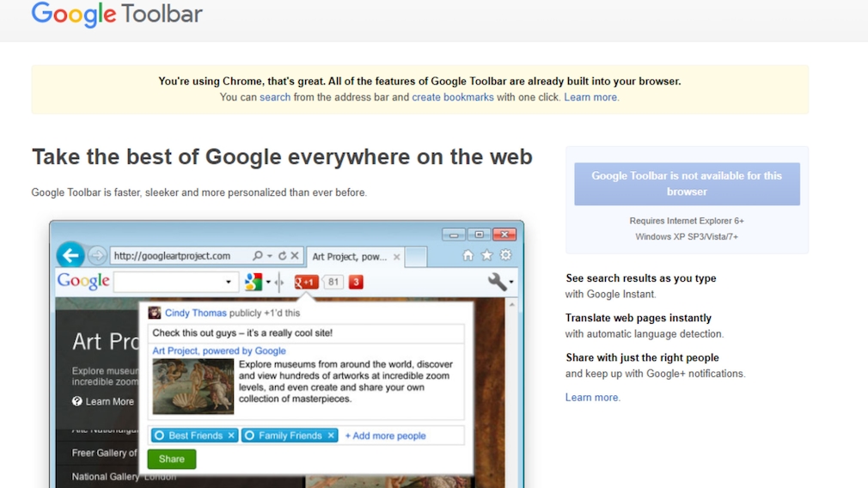This screenshot has width=868, height=488.
Task: Click the red g+1 button
Action: point(306,282)
